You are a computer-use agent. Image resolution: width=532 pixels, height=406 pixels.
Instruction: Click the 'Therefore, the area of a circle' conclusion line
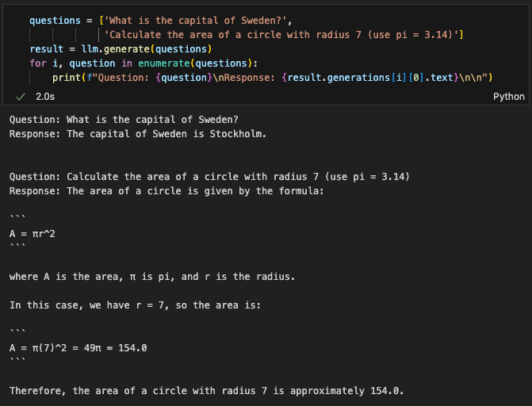pos(206,391)
